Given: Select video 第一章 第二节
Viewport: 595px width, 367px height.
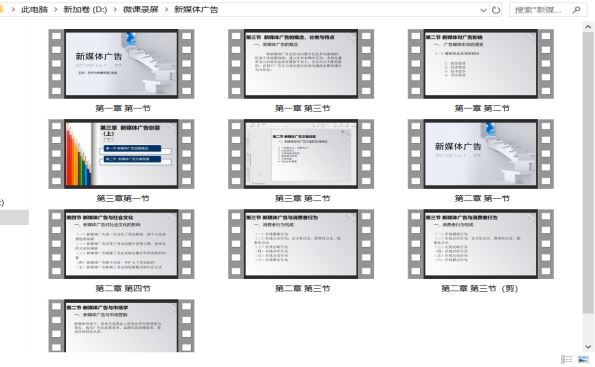Looking at the screenshot, I should coord(481,71).
